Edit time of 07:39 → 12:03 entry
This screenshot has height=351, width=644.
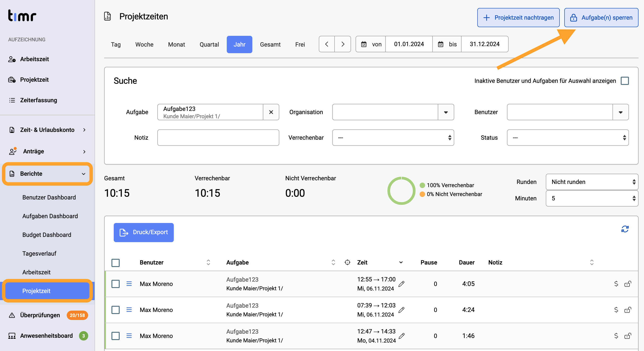coord(401,310)
